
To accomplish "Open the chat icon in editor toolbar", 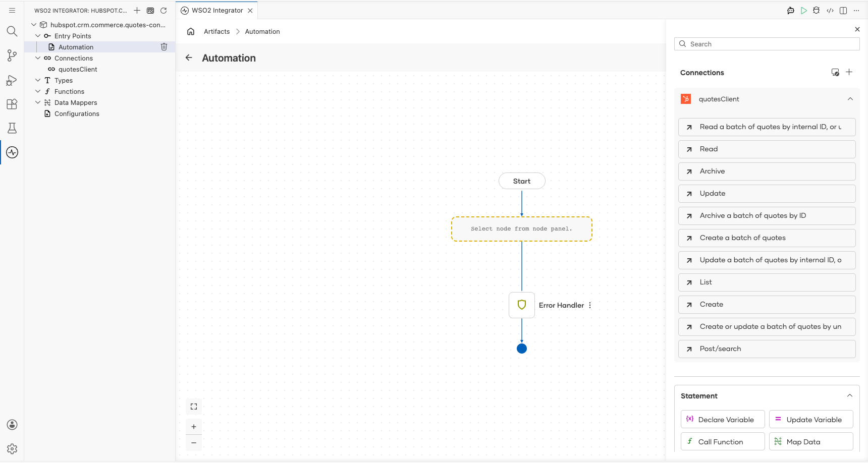I will [x=791, y=10].
